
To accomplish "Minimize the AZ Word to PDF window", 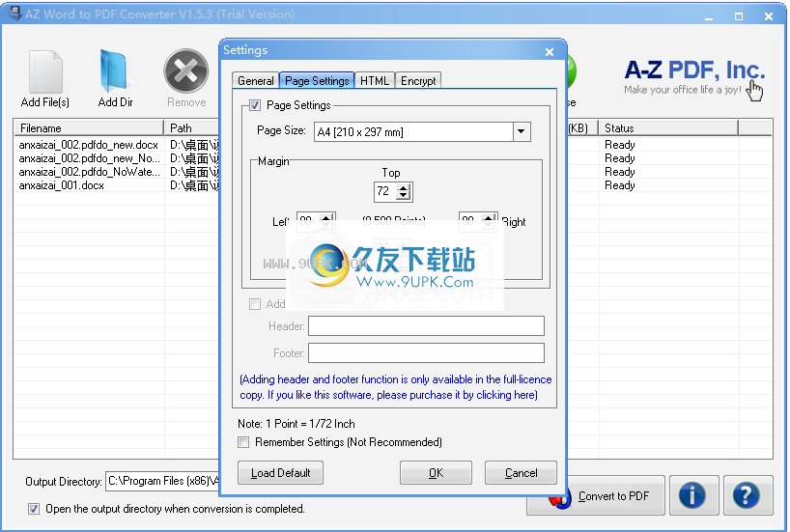I will pos(708,16).
